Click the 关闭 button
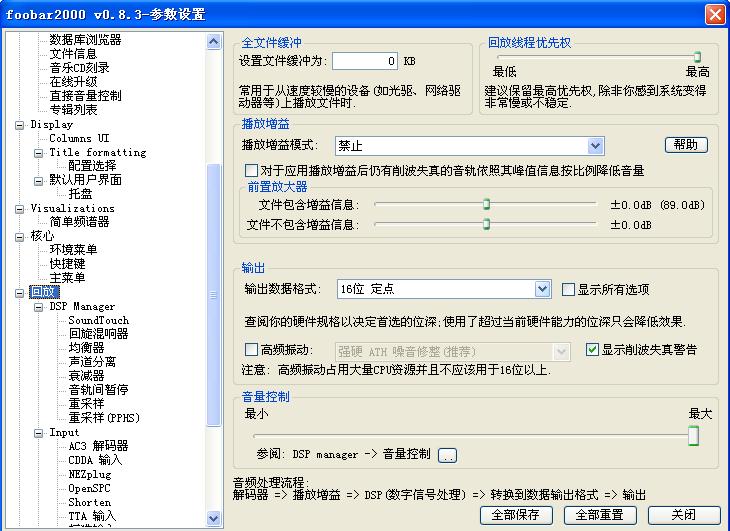 pyautogui.click(x=684, y=515)
